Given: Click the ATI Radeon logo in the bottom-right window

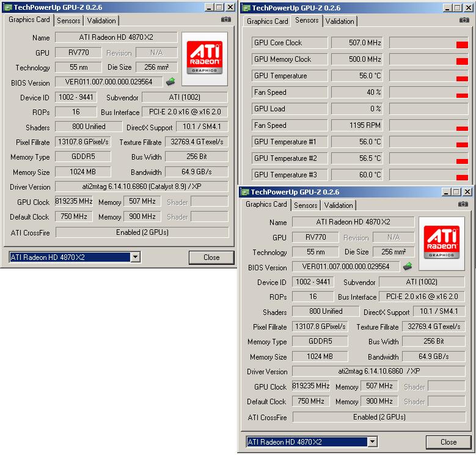Looking at the screenshot, I should tap(441, 243).
